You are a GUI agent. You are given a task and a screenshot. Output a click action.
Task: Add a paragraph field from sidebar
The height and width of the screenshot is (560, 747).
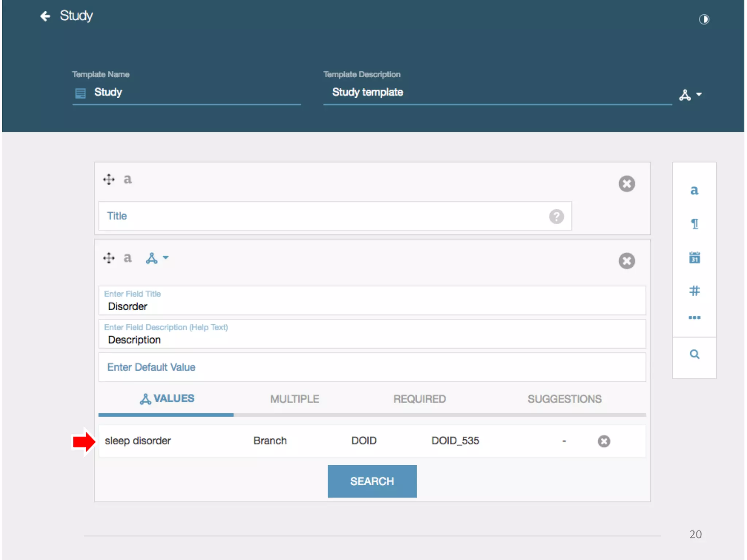[694, 223]
